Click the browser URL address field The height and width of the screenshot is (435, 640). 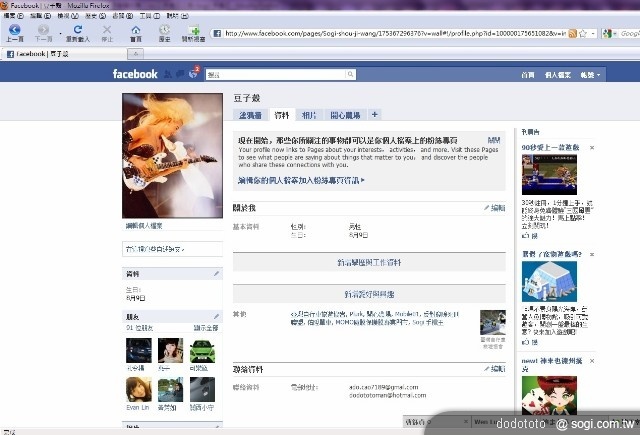[x=395, y=33]
